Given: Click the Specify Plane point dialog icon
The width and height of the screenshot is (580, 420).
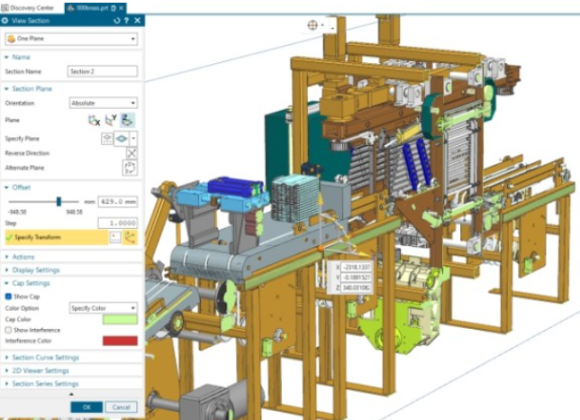Looking at the screenshot, I should coord(107,139).
